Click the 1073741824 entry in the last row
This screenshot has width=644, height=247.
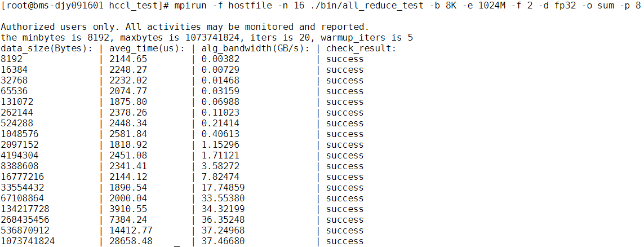tap(28, 241)
